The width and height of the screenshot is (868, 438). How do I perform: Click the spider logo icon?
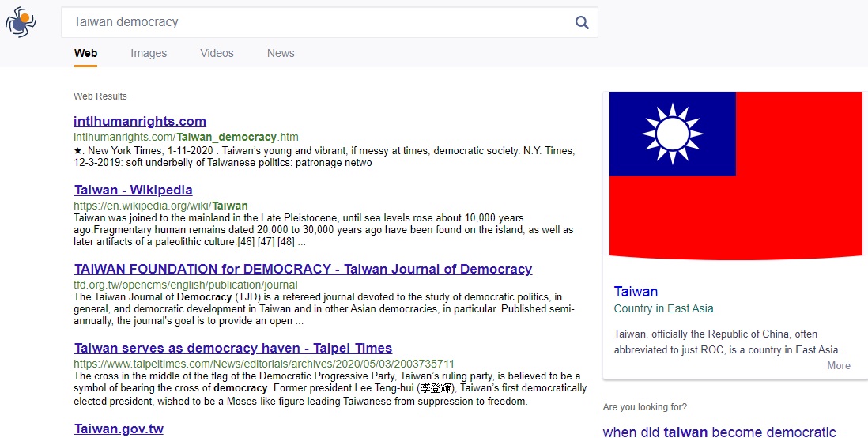point(21,22)
